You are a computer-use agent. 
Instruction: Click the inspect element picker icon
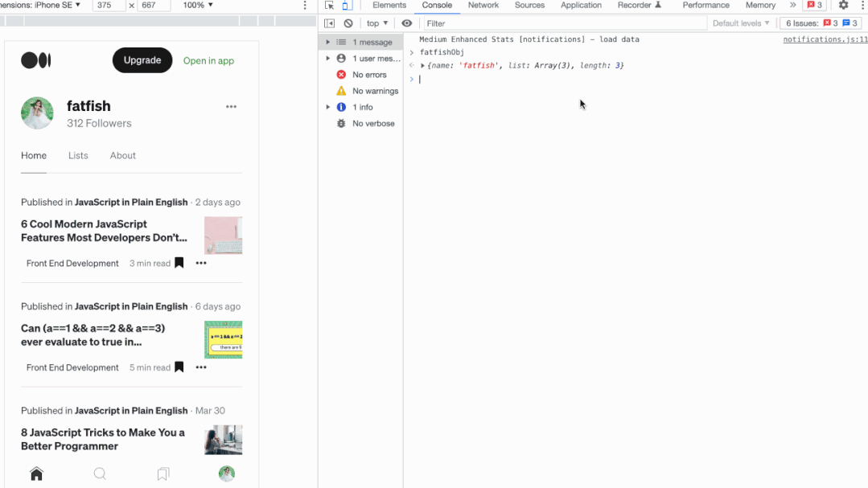click(329, 5)
